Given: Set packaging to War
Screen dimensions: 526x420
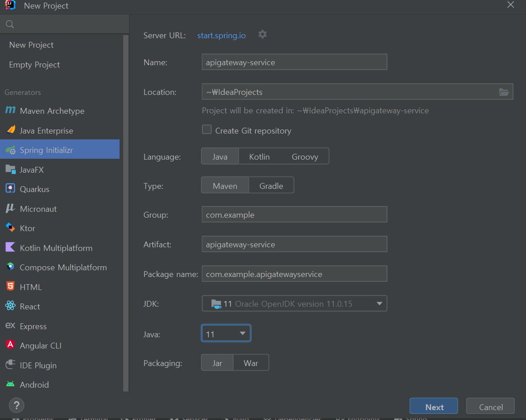Looking at the screenshot, I should [x=250, y=363].
